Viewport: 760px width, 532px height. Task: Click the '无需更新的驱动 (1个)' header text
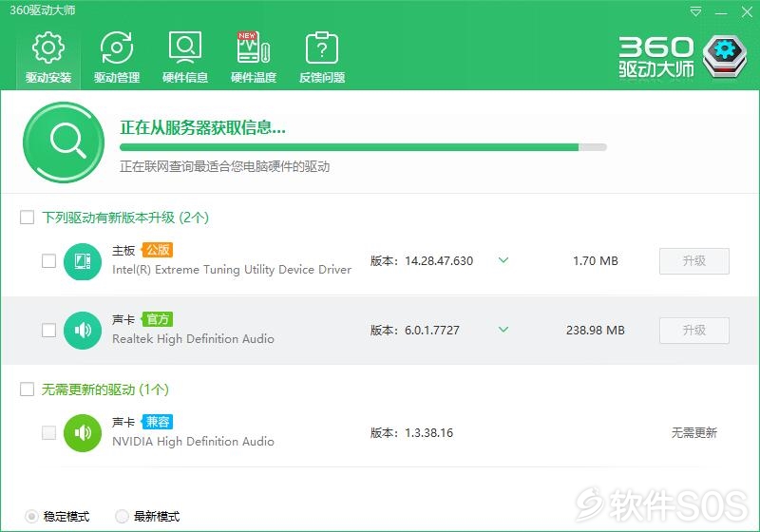105,389
